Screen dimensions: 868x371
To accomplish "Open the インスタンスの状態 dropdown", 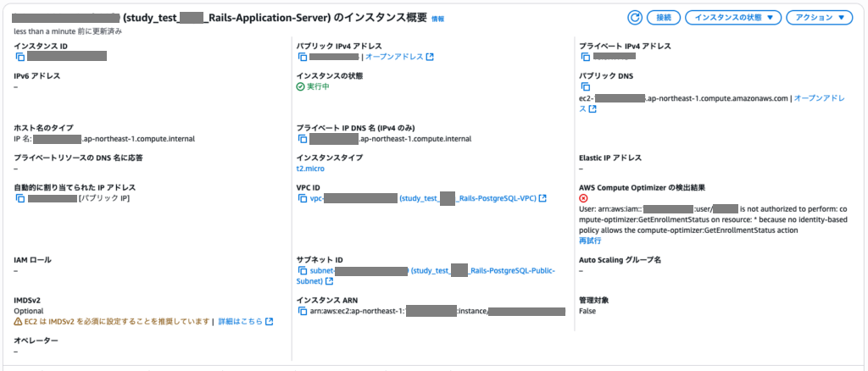I will point(733,18).
